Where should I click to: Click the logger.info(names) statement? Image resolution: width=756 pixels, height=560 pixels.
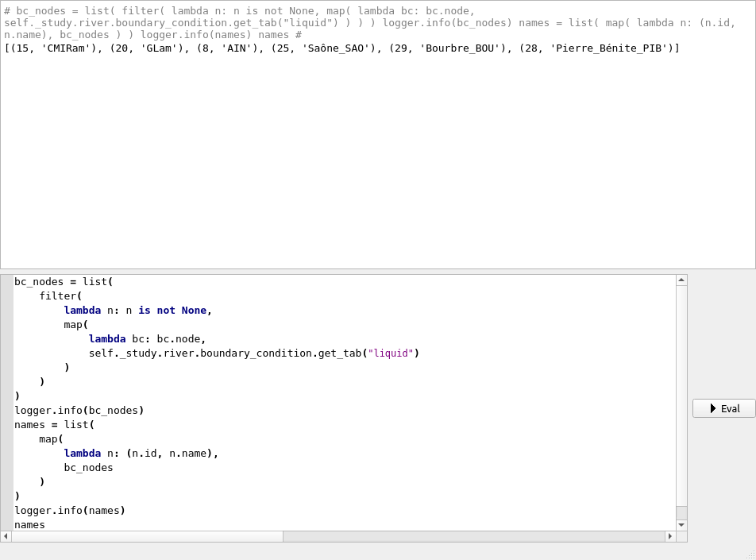(x=69, y=510)
